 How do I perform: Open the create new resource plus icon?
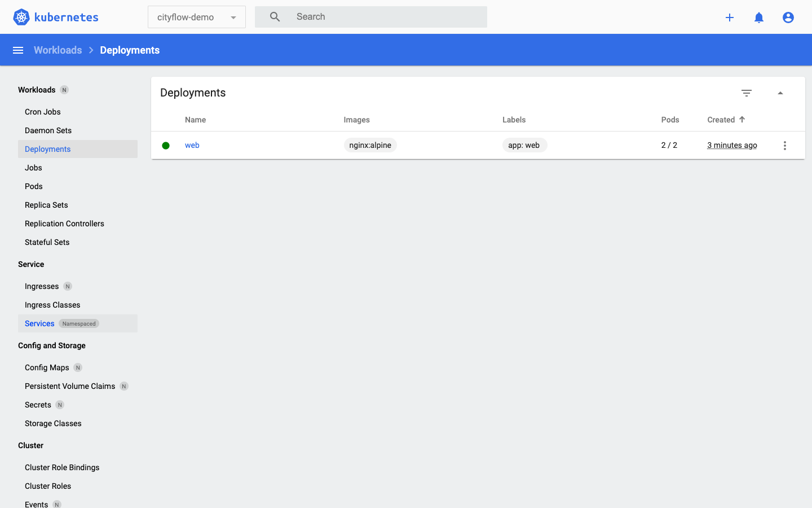[x=730, y=17]
